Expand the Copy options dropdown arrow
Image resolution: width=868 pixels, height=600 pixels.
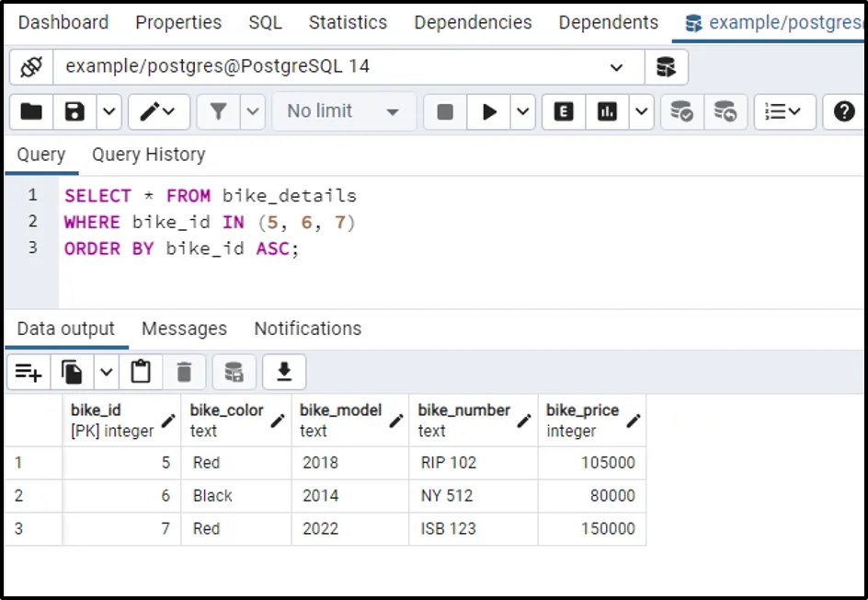tap(107, 372)
